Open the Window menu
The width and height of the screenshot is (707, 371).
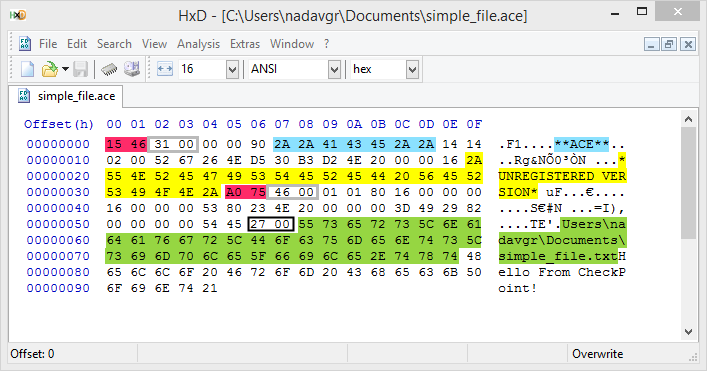292,44
